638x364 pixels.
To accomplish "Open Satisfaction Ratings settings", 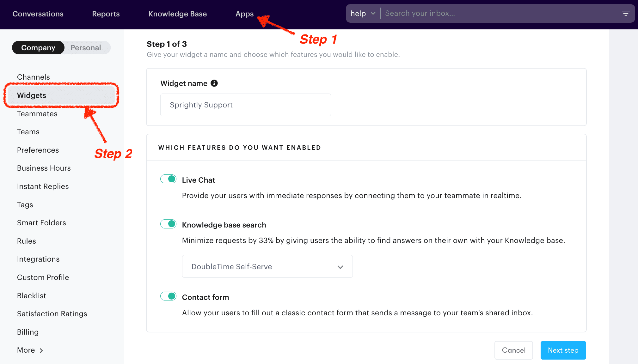I will point(52,313).
